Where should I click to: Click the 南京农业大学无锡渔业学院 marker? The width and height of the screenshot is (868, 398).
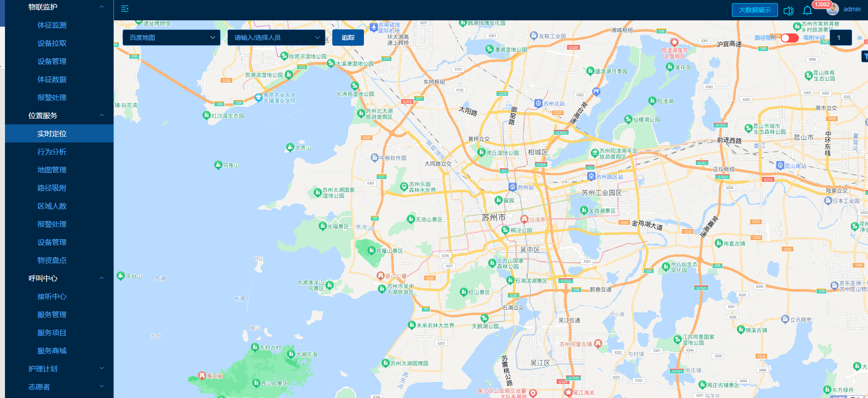258,97
